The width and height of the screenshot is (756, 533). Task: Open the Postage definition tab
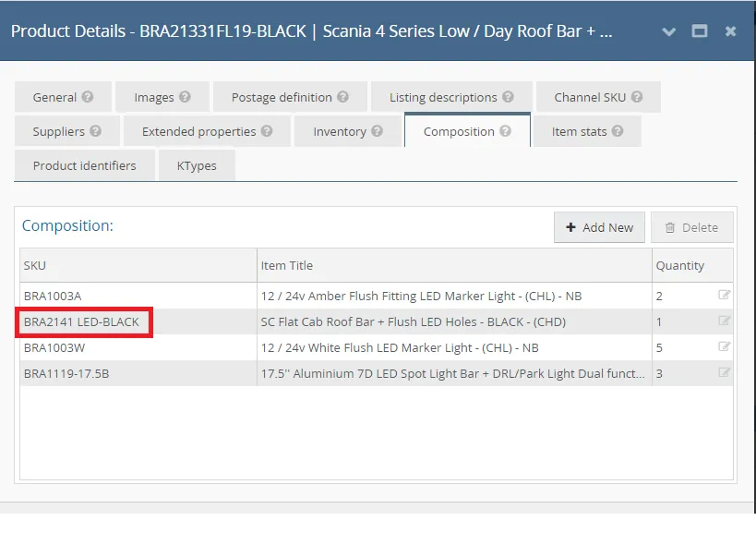[x=290, y=97]
